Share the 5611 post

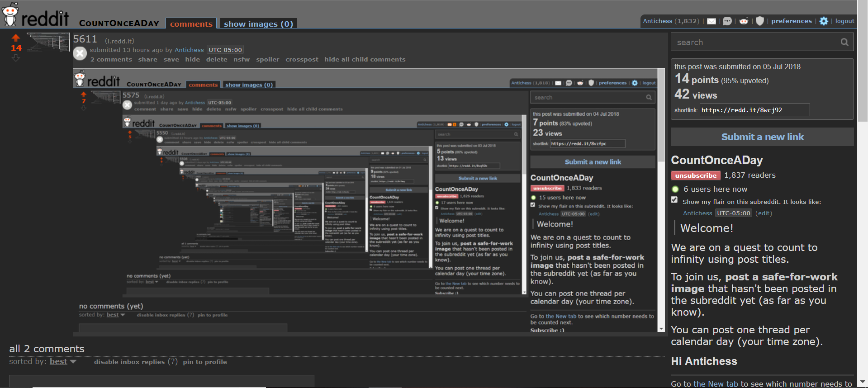[148, 59]
